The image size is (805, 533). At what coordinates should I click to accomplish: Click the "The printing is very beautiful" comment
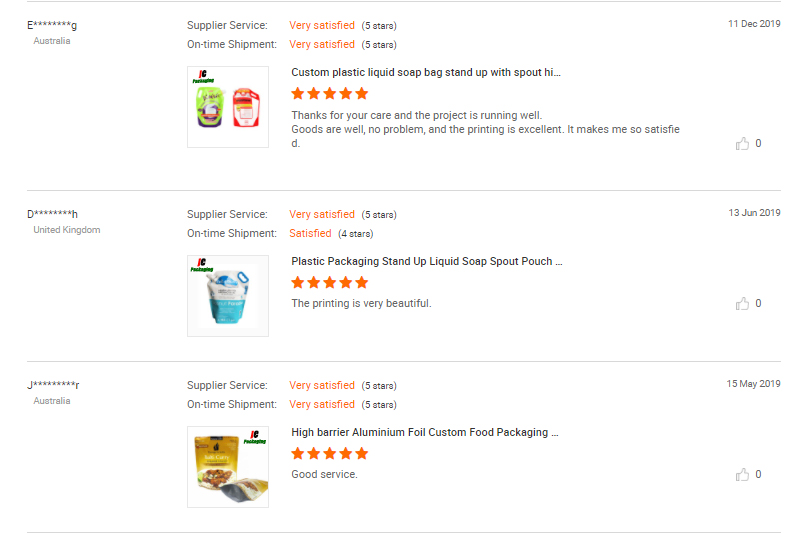361,303
